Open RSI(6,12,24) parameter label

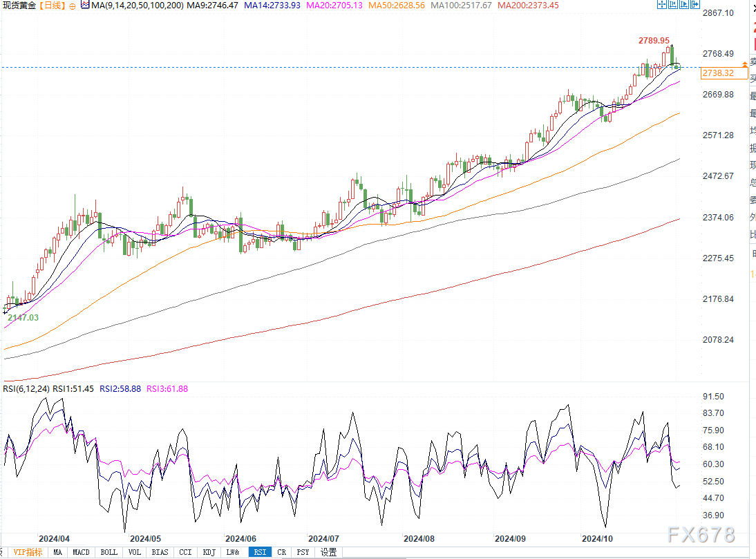(x=19, y=389)
